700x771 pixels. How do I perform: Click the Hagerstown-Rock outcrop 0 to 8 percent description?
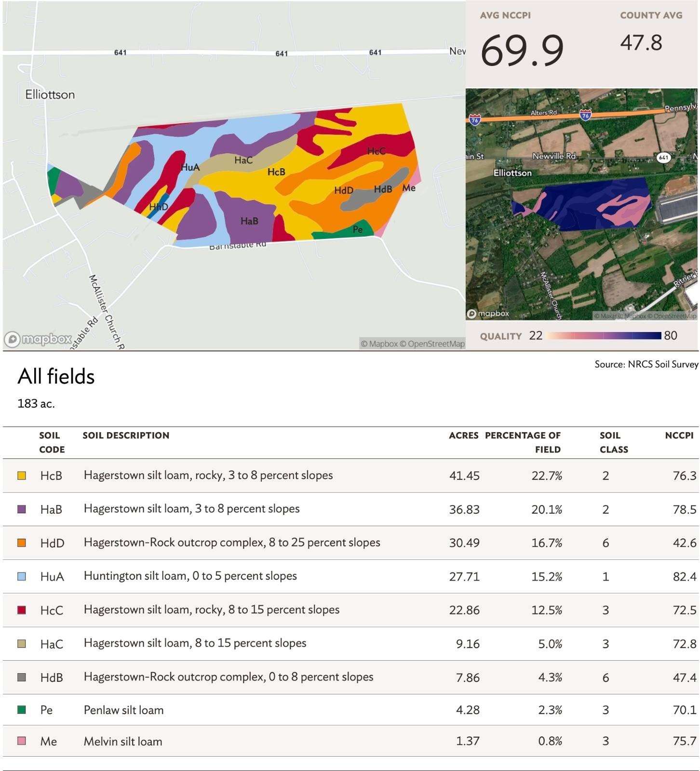pos(229,677)
